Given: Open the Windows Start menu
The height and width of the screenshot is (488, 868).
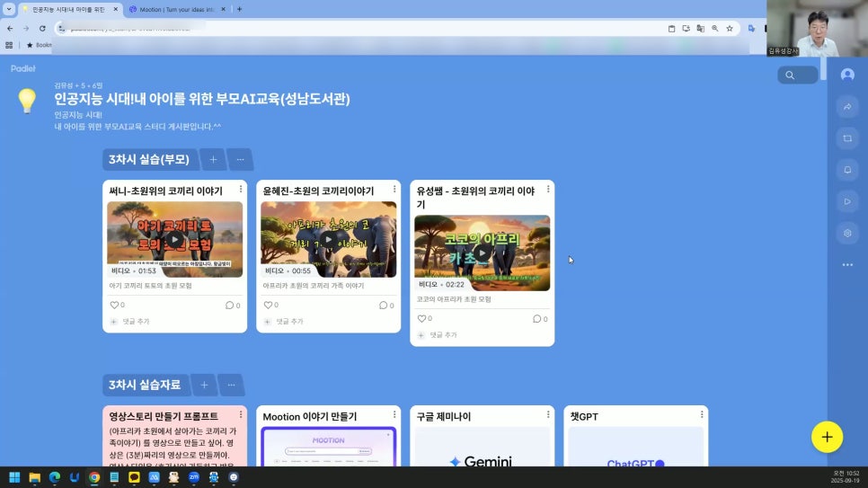Looking at the screenshot, I should (15, 477).
